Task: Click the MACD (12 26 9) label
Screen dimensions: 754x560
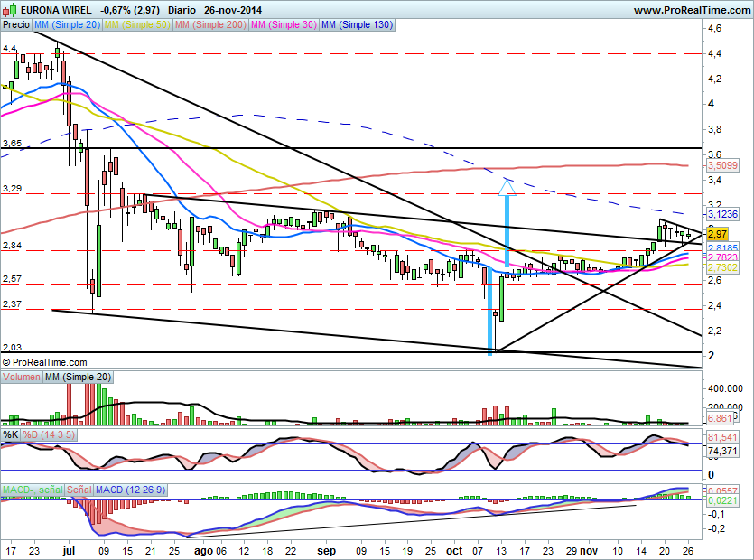Action: point(130,490)
